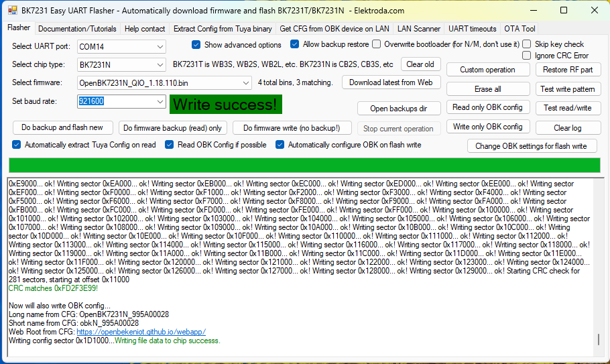
Task: Run Test write pattern
Action: click(568, 89)
